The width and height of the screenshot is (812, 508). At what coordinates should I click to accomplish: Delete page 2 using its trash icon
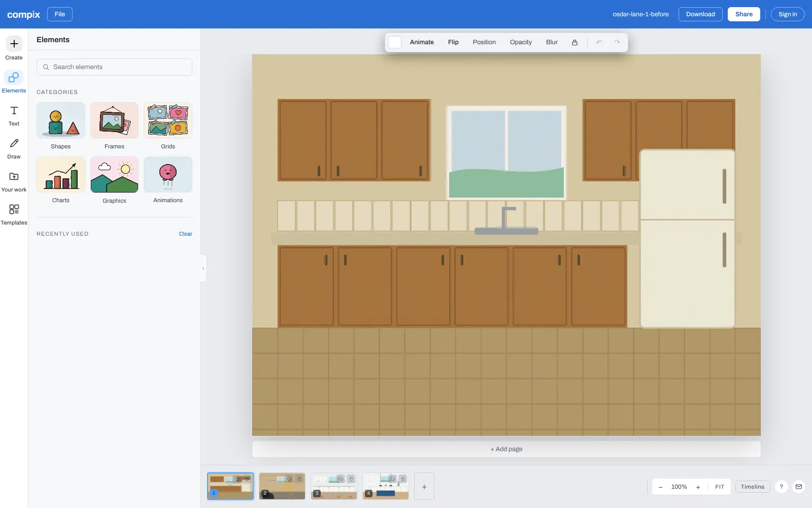click(x=299, y=479)
